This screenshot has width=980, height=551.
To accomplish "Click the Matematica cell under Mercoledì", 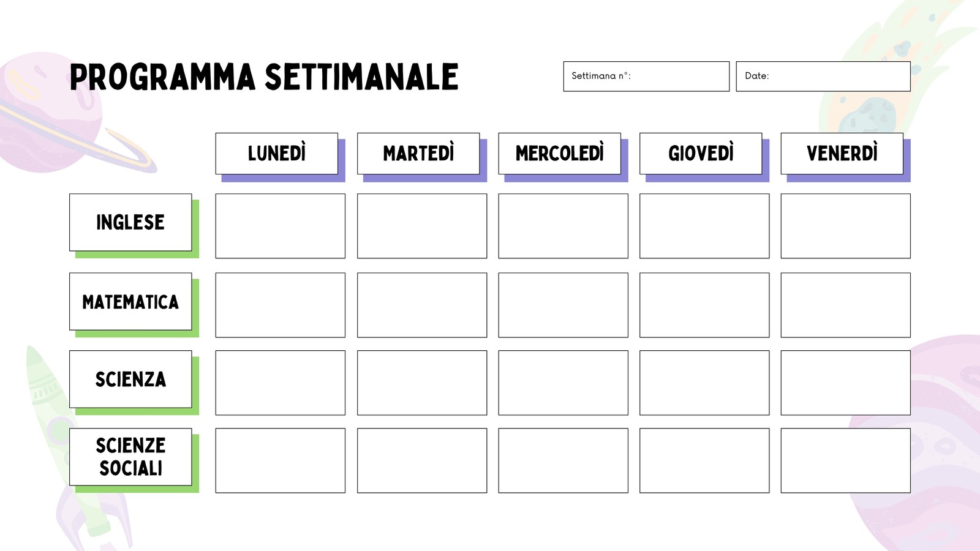I will (563, 305).
